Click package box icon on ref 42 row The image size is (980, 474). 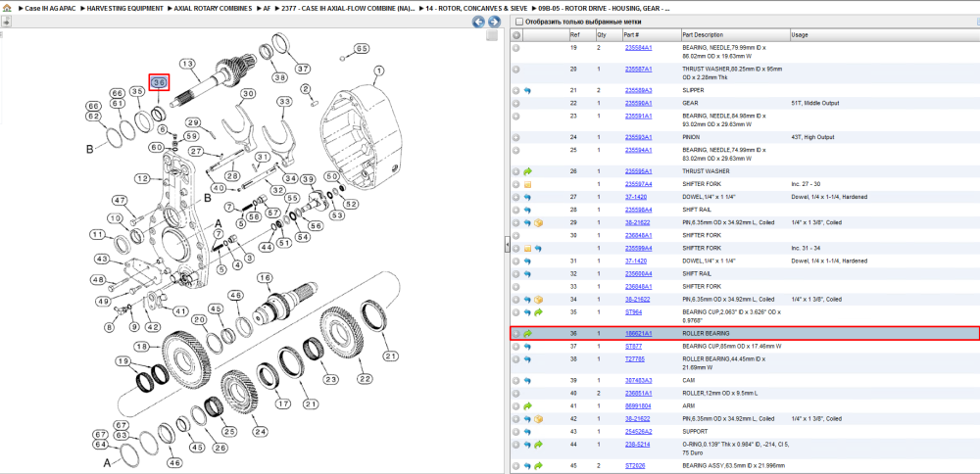(538, 418)
